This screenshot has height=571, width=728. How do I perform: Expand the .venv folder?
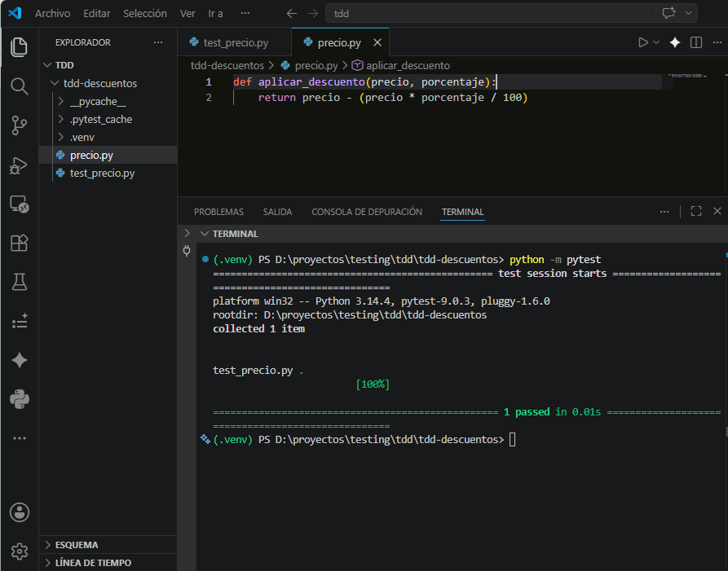(x=61, y=138)
